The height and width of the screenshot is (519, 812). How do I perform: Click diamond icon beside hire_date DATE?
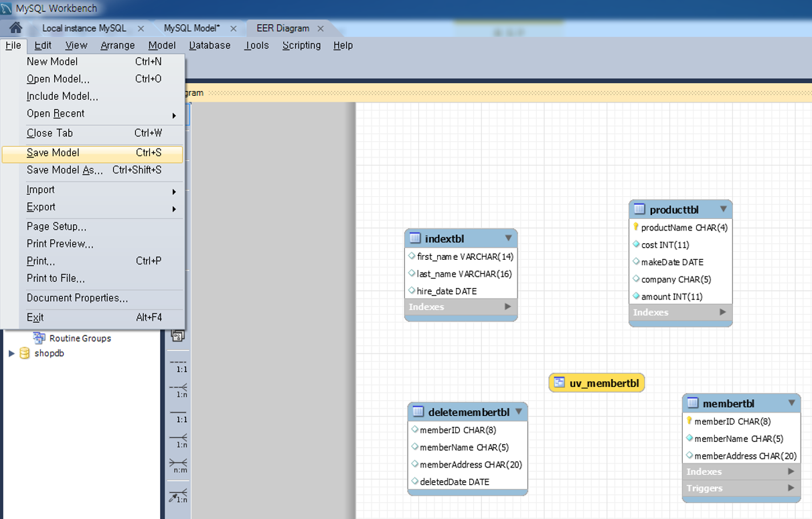[412, 291]
